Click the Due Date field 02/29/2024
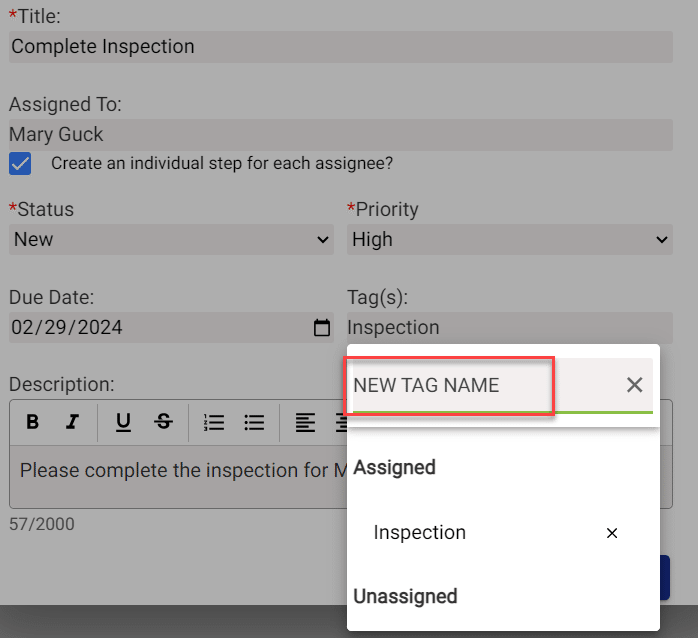The width and height of the screenshot is (698, 638). click(171, 327)
